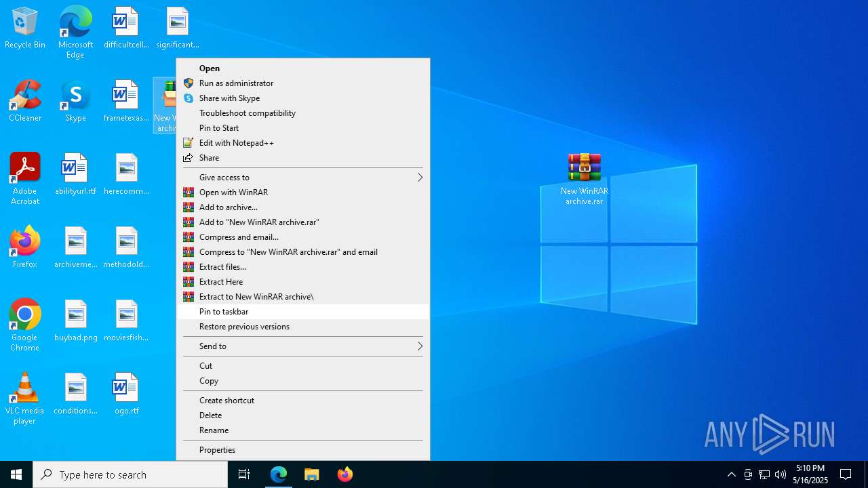Open Firefox from the taskbar
868x488 pixels.
click(344, 474)
